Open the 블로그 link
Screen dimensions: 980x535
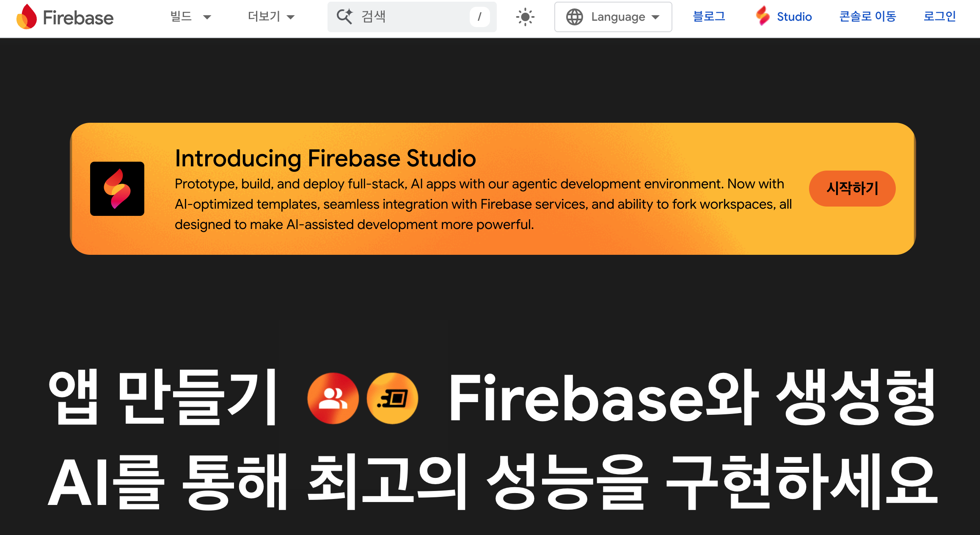pos(709,17)
